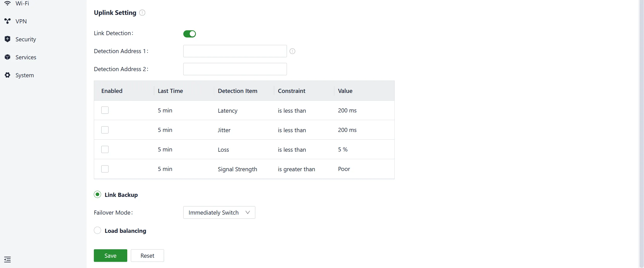The image size is (644, 268).
Task: Click the 'is greater than' constraint cell
Action: (296, 169)
